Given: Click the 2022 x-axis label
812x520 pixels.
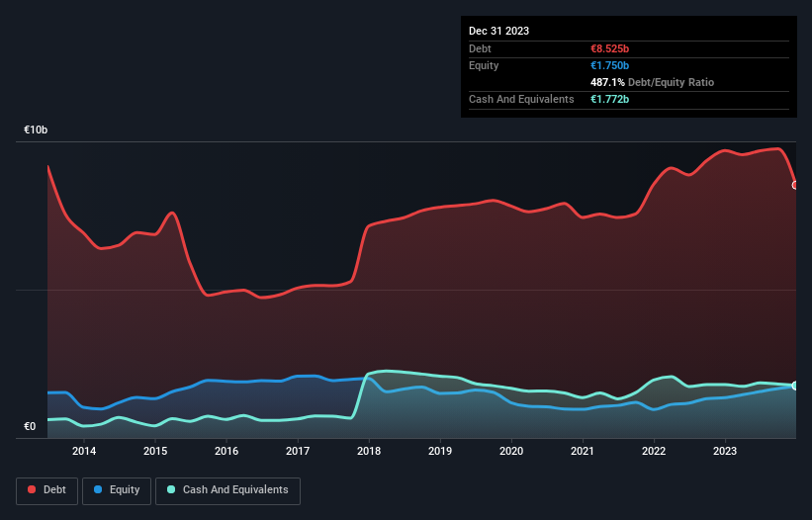Looking at the screenshot, I should point(654,451).
